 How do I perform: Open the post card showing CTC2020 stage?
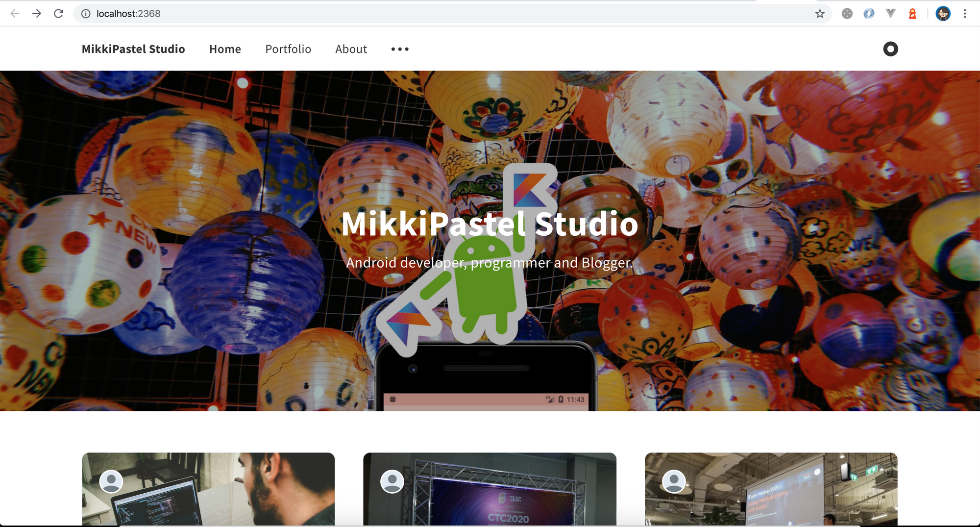490,489
